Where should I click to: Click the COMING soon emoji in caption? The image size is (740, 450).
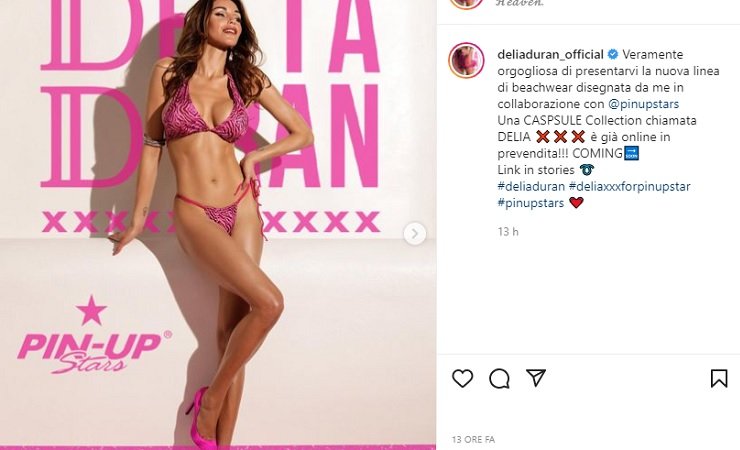coord(631,153)
